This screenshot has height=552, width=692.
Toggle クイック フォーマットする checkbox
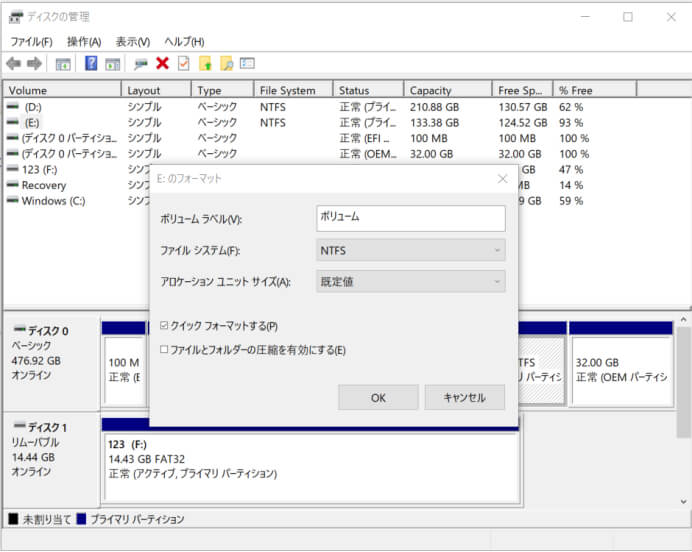pos(164,326)
